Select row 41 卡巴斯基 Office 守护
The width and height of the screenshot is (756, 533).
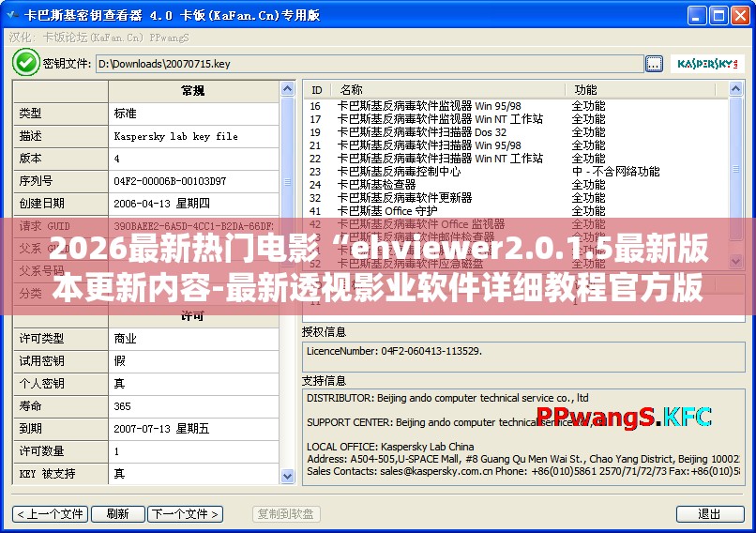click(x=516, y=211)
